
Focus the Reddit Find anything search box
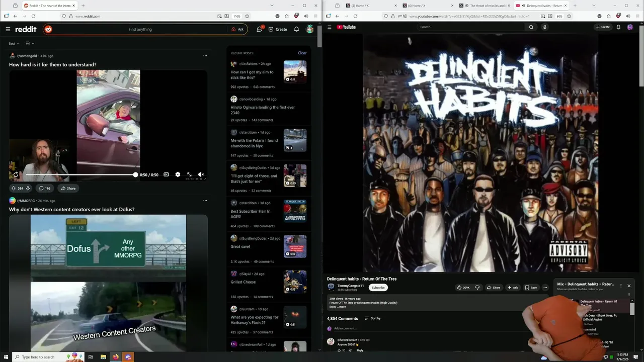[140, 29]
